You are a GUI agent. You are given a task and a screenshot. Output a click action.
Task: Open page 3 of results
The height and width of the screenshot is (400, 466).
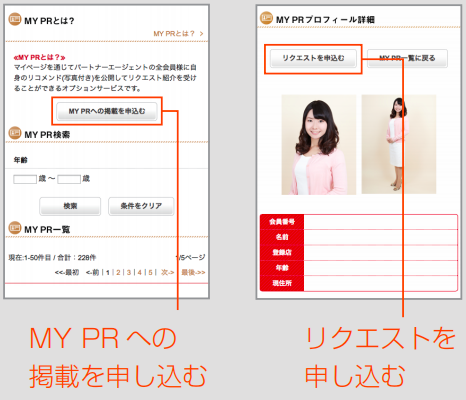coord(129,273)
